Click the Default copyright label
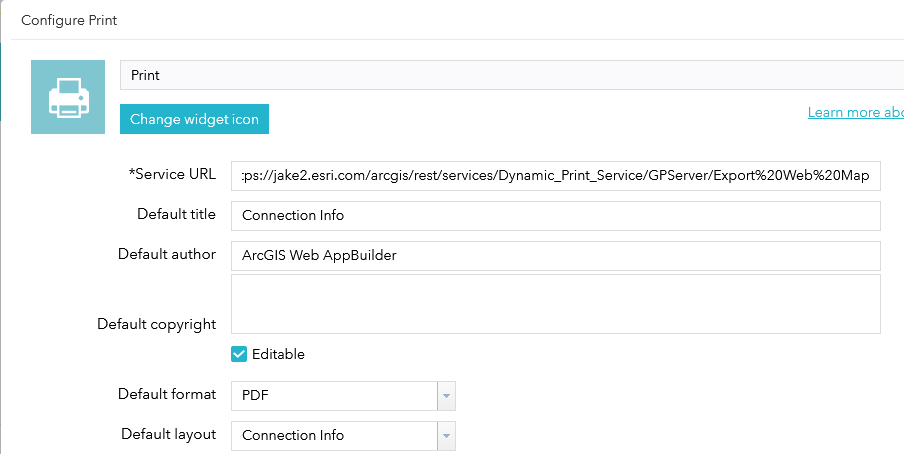This screenshot has width=904, height=454. (x=156, y=324)
